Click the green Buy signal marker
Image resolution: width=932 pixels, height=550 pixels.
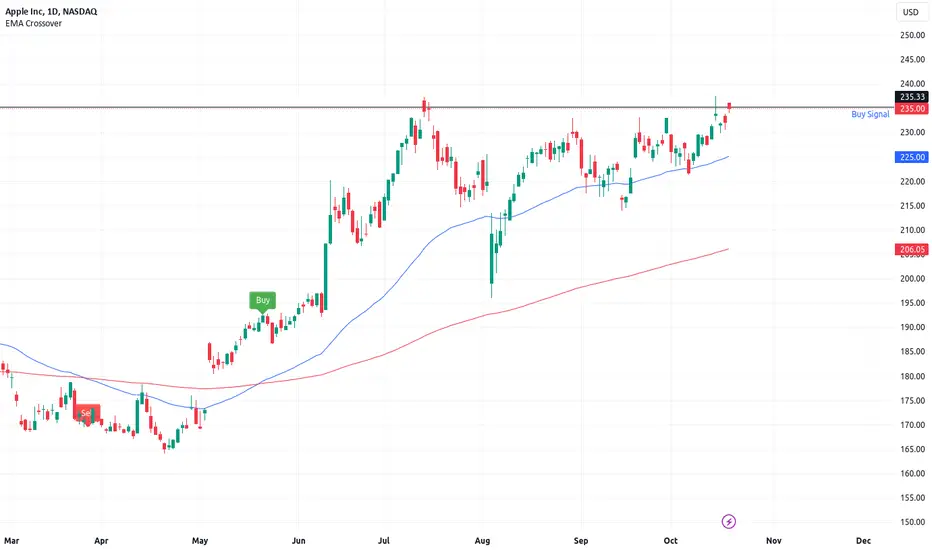click(263, 301)
